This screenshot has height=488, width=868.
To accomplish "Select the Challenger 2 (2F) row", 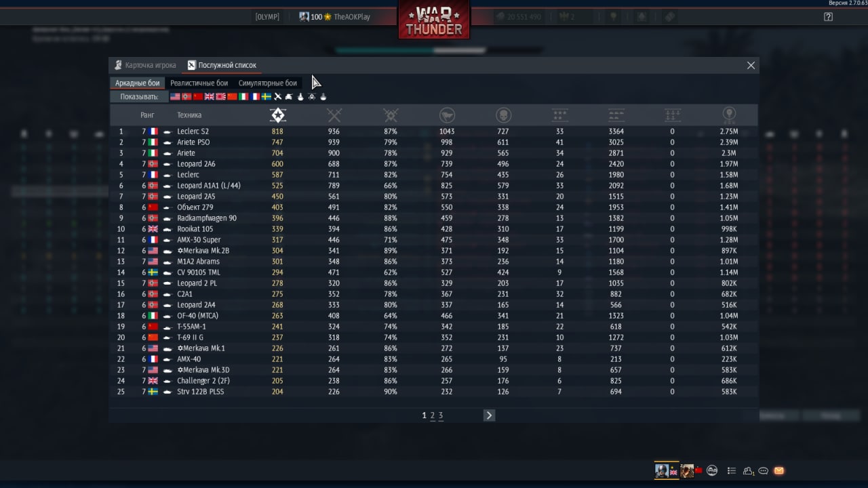I will 433,381.
